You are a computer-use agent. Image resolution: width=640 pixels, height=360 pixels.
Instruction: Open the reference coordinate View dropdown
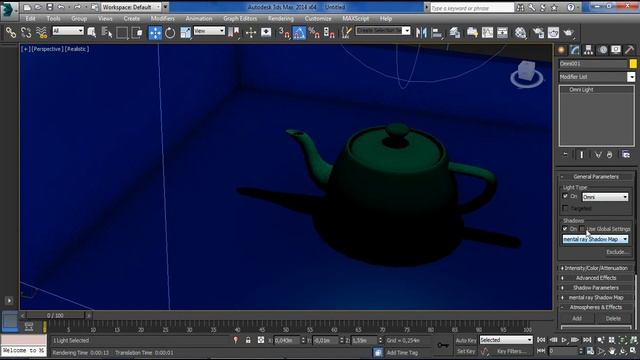pos(209,31)
